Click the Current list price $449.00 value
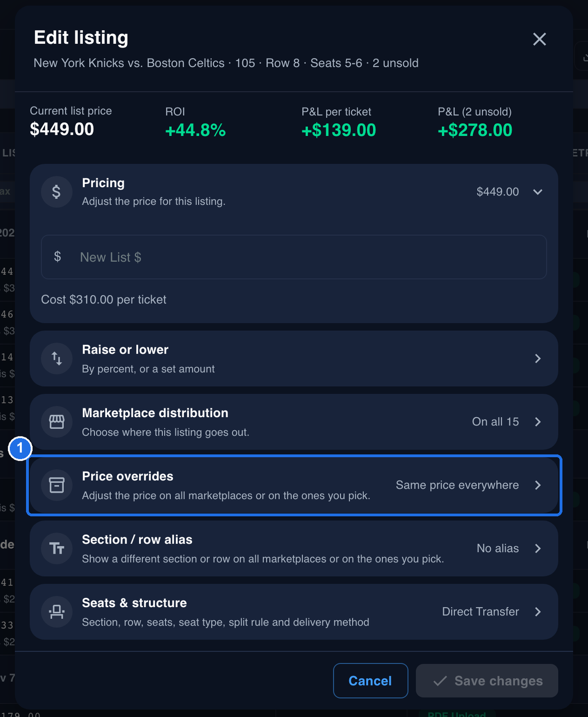Image resolution: width=588 pixels, height=717 pixels. [62, 129]
